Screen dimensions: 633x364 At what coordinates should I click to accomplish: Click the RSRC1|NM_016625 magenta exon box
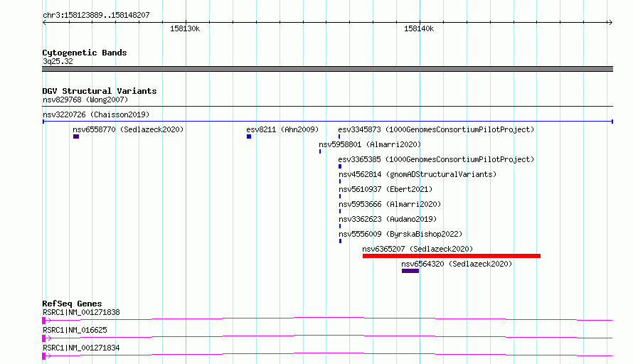[43, 338]
